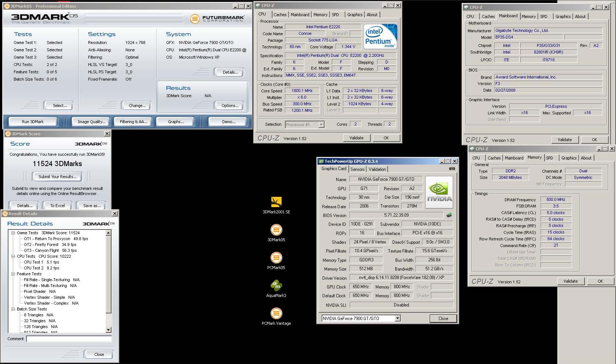Click the Run 3DMark button
Screen dimensions: 616x364
click(x=33, y=122)
